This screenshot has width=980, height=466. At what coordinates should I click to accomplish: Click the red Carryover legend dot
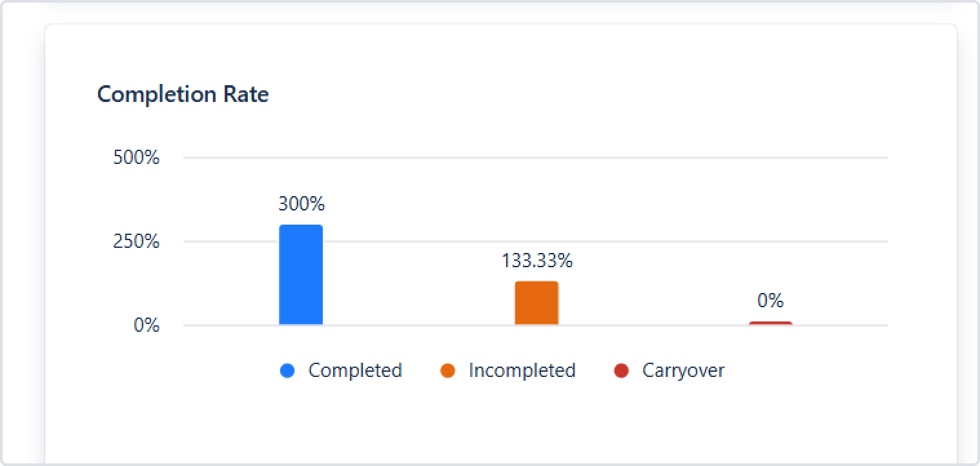click(621, 371)
